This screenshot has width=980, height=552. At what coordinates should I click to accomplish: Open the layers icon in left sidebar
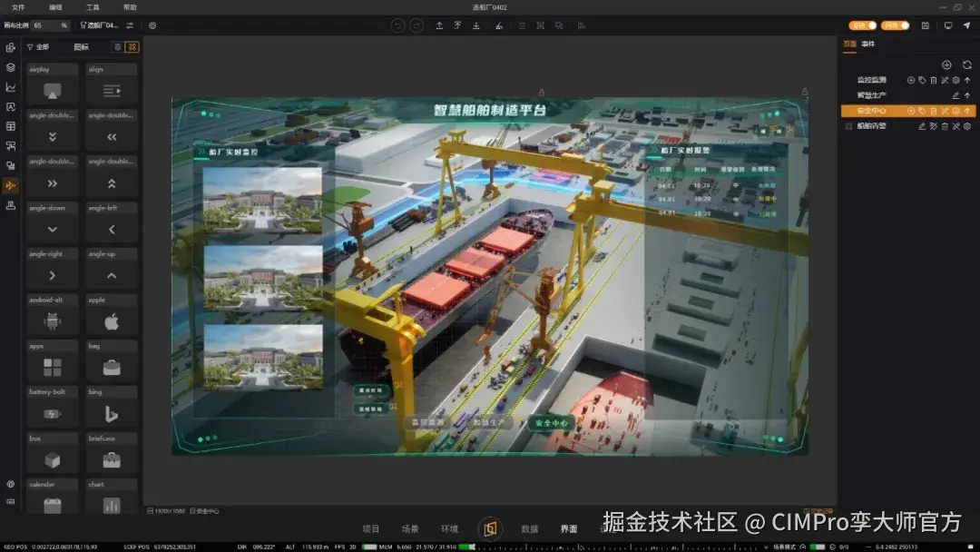pyautogui.click(x=11, y=67)
